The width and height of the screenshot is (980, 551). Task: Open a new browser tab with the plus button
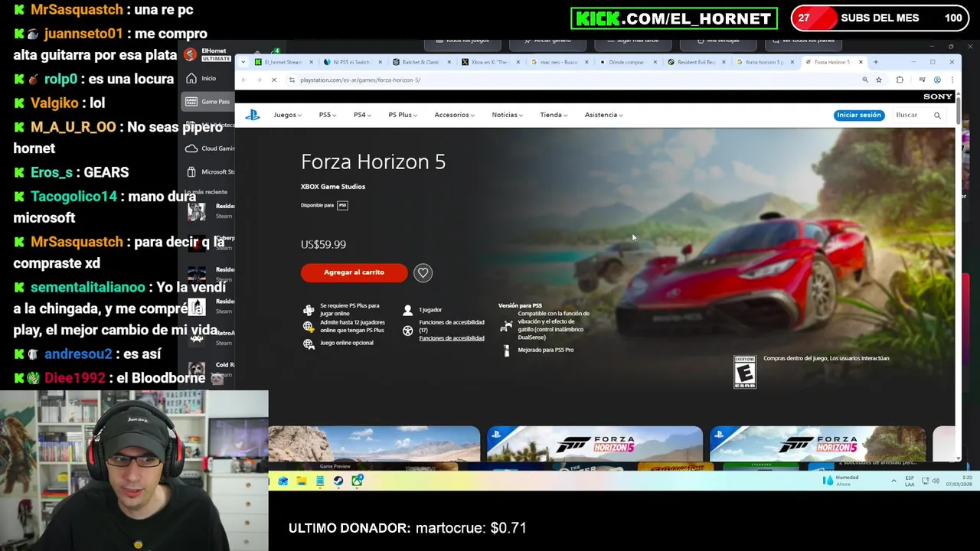tap(876, 62)
